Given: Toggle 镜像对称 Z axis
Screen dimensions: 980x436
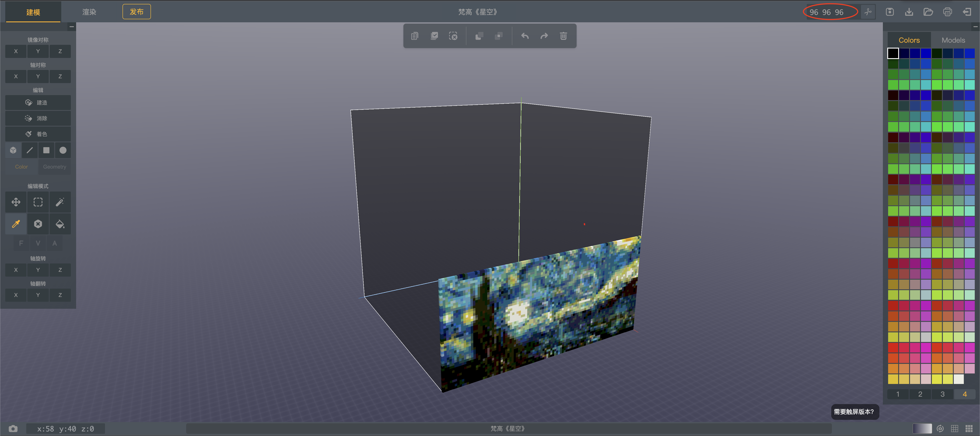Looking at the screenshot, I should 60,51.
